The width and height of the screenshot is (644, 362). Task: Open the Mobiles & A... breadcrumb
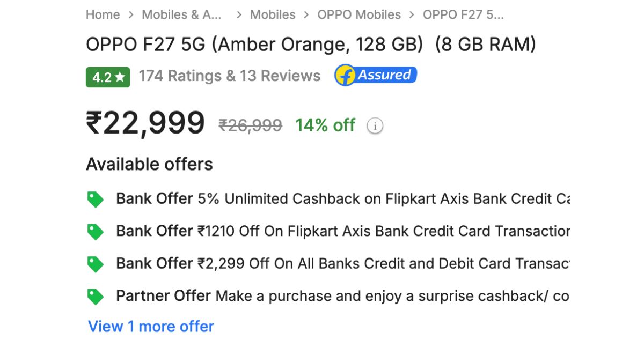181,14
